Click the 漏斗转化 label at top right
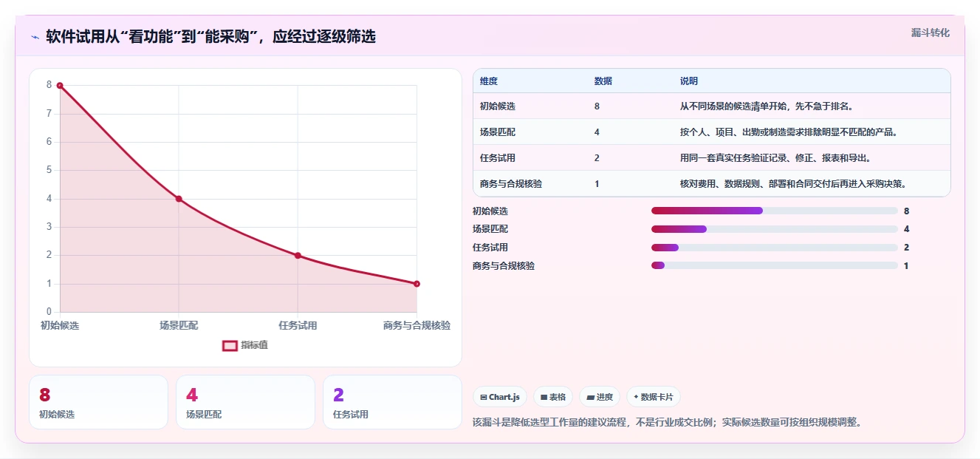Viewport: 980px width, 459px height. [930, 33]
